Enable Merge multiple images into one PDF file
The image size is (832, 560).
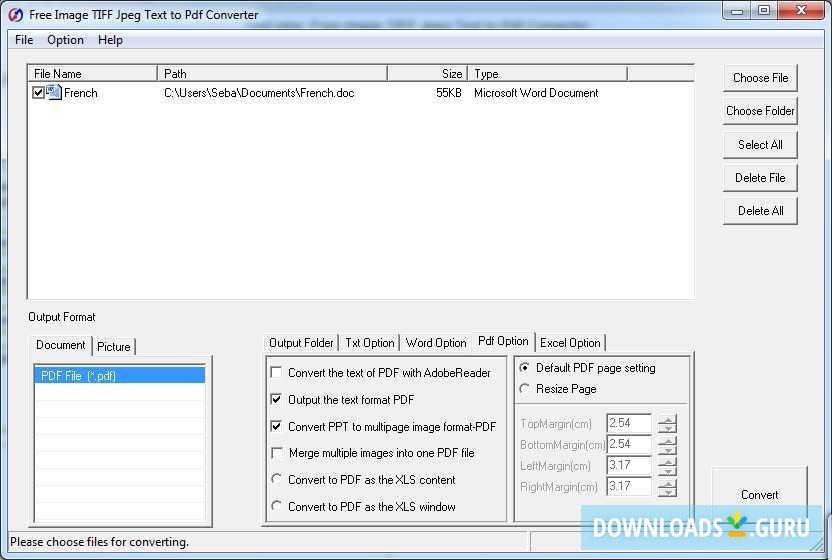[276, 453]
